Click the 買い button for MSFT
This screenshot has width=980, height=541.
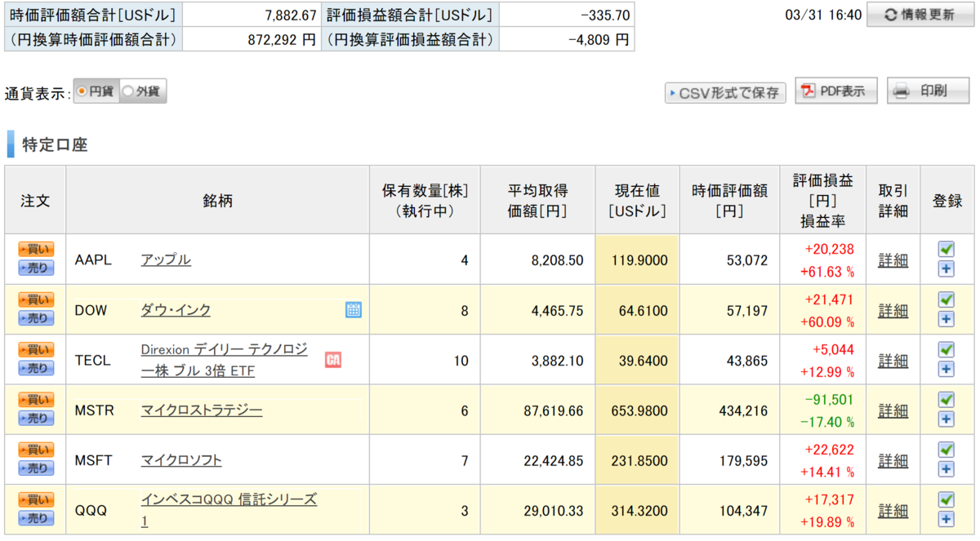(36, 450)
